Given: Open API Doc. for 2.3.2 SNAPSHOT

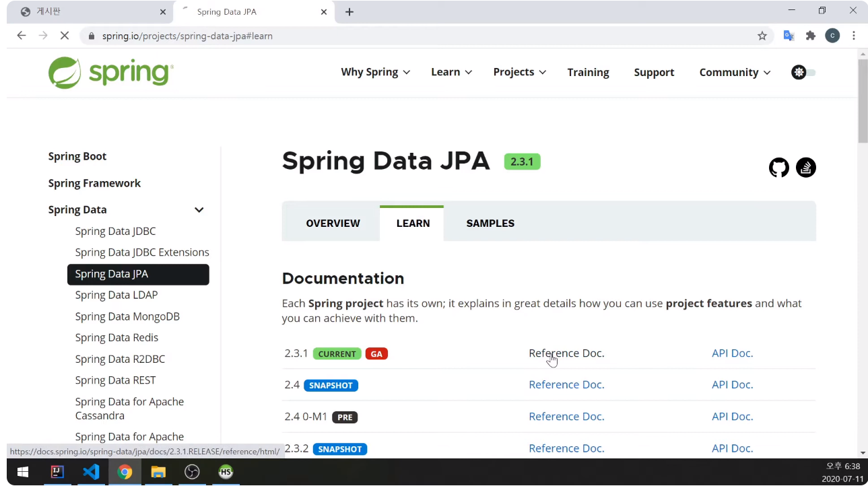Looking at the screenshot, I should coord(732,448).
